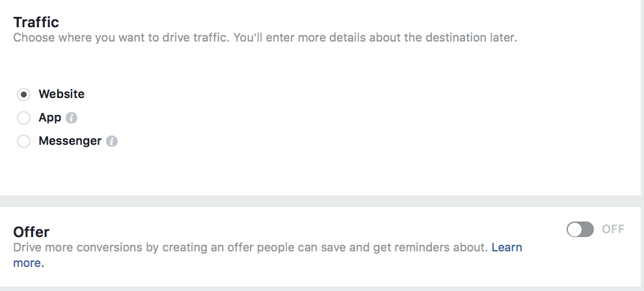Select the Website radio button
The image size is (644, 291).
coord(24,94)
